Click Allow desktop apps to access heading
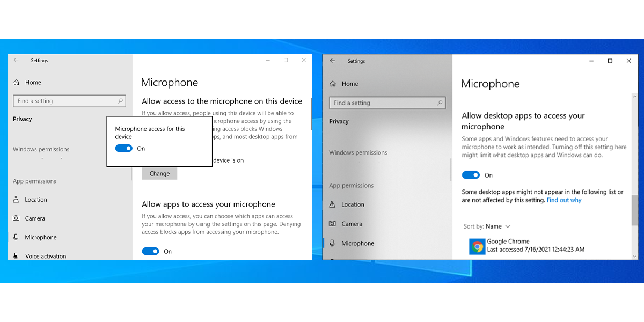 (x=523, y=121)
